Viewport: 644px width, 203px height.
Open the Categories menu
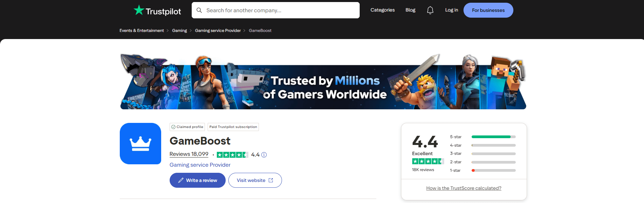pos(382,10)
